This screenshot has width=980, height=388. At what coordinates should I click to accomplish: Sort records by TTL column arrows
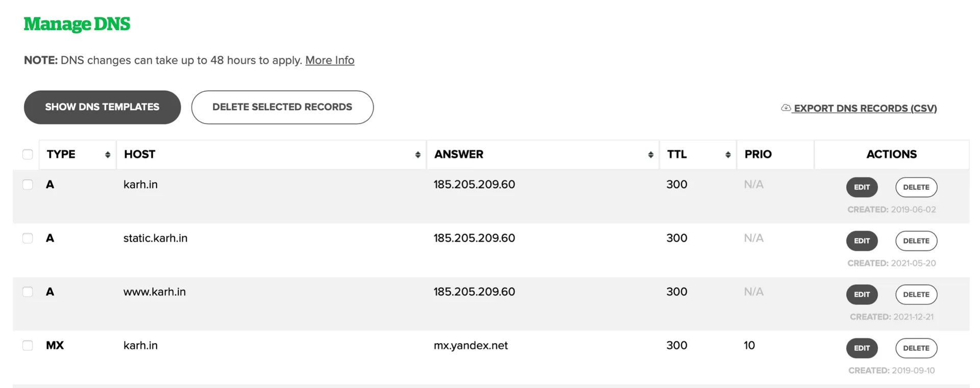(x=728, y=154)
